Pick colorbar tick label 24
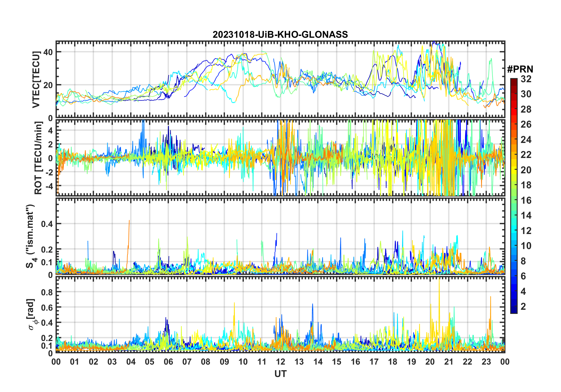 pos(526,140)
